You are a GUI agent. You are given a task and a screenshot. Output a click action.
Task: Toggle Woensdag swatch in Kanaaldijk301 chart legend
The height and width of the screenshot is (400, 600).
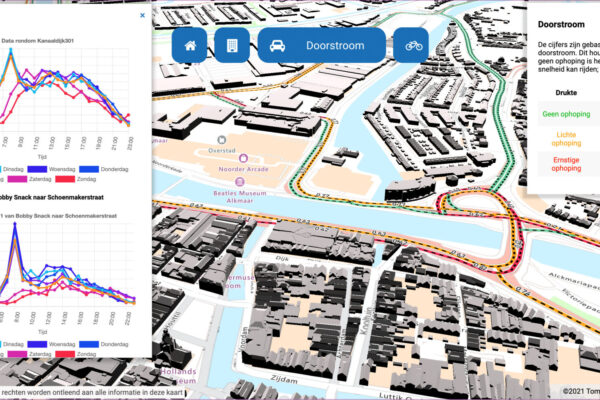tap(37, 169)
